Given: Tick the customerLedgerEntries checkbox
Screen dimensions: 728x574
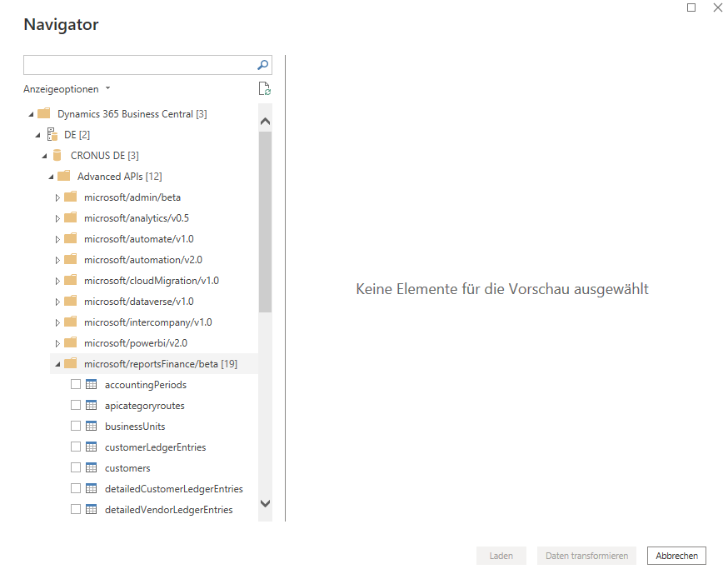Looking at the screenshot, I should 76,447.
